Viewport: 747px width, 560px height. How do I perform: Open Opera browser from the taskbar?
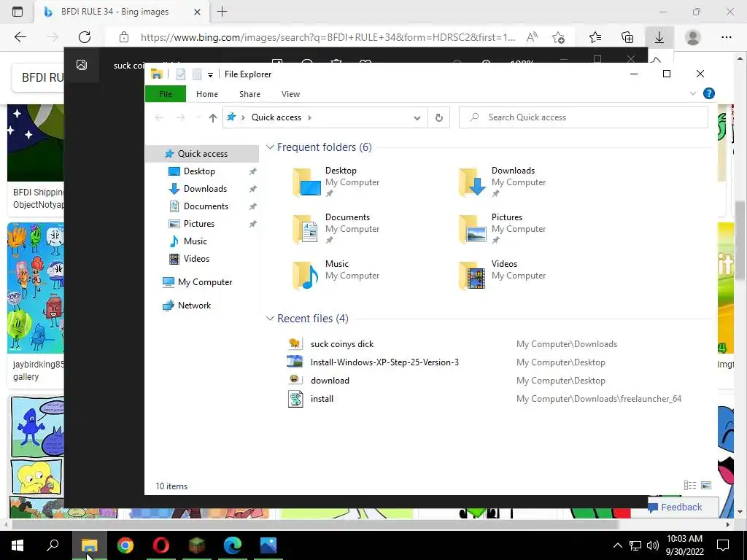coord(161,545)
